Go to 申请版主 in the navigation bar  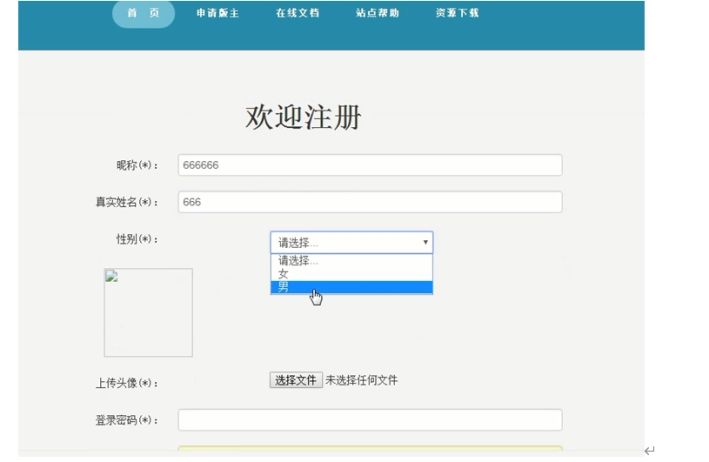click(217, 13)
